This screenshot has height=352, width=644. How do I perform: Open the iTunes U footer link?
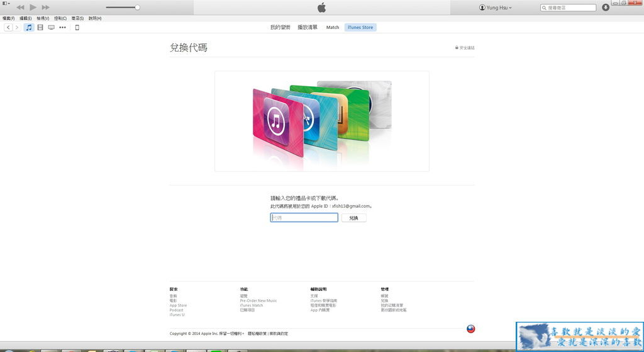[x=177, y=315]
